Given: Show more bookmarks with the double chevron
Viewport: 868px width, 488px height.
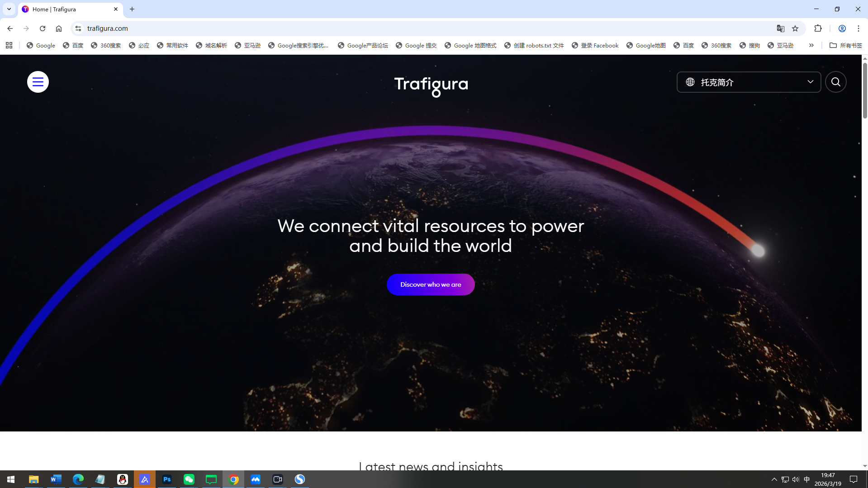Looking at the screenshot, I should [811, 45].
